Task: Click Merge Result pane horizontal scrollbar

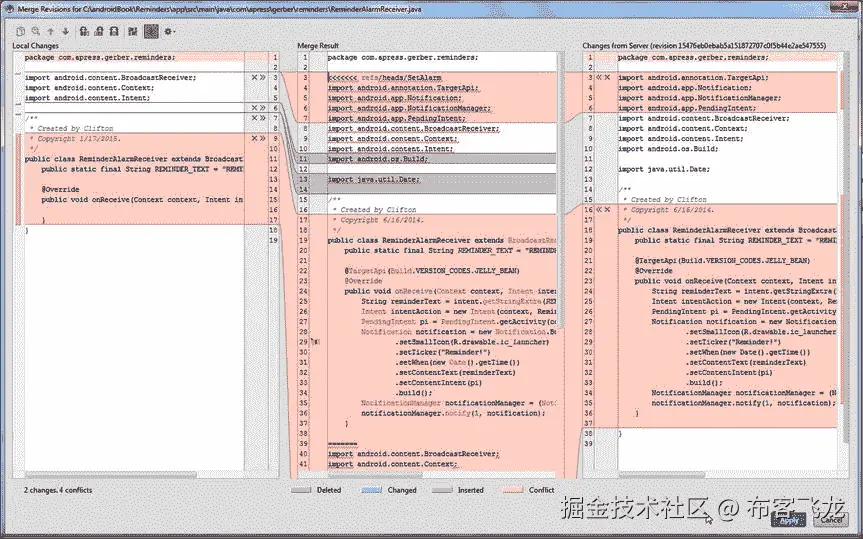Action: click(x=377, y=475)
